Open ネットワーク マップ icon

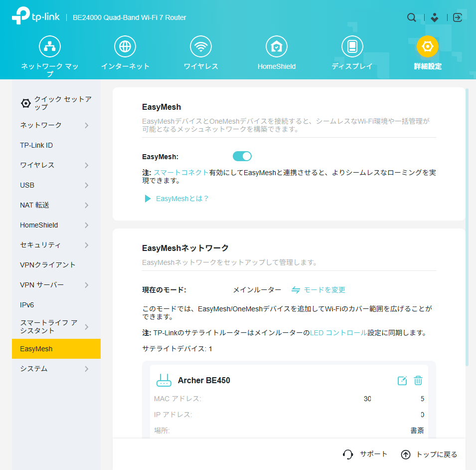pos(50,46)
